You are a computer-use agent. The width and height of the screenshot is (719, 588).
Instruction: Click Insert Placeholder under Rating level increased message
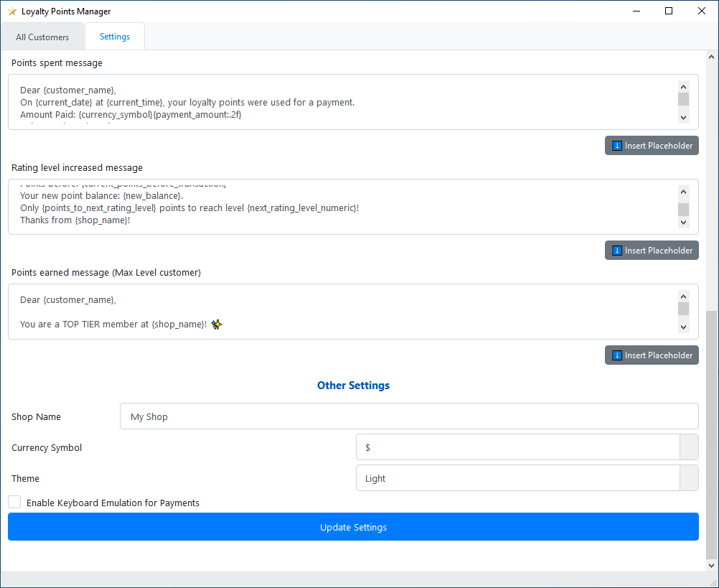coord(652,251)
